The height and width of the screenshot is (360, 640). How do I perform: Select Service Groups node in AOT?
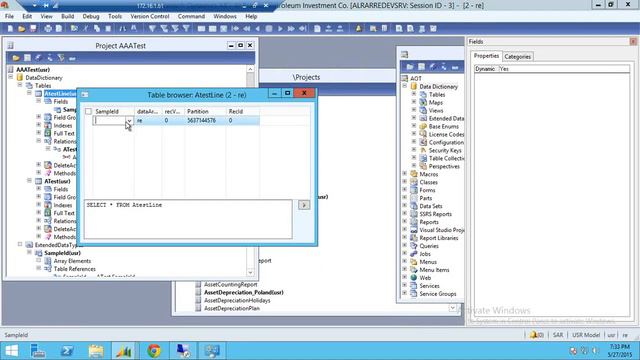coord(438,294)
